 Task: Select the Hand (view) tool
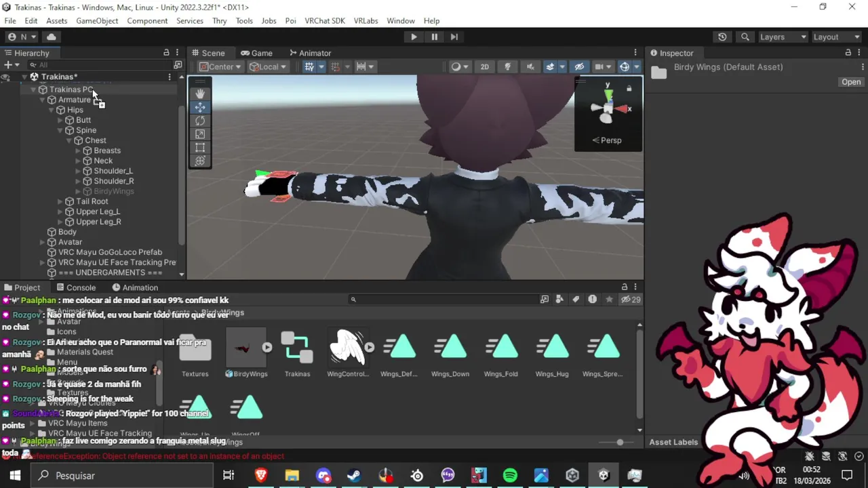200,94
